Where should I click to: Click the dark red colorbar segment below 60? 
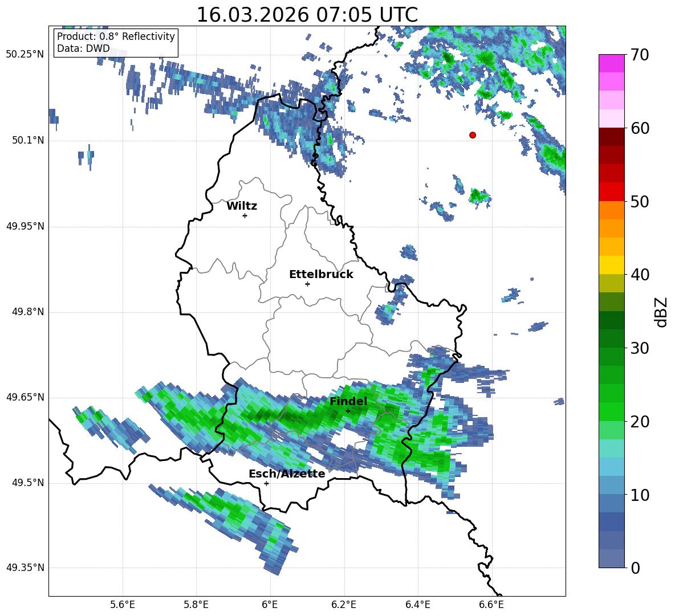pyautogui.click(x=611, y=137)
